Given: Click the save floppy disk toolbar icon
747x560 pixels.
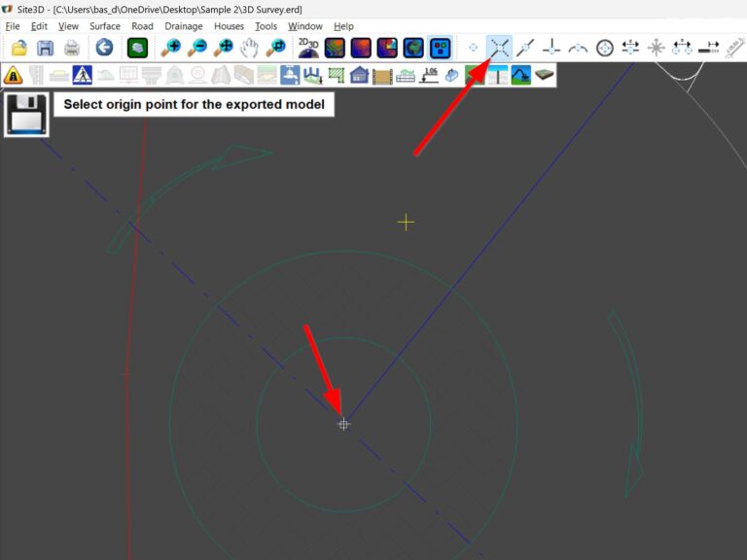Looking at the screenshot, I should (x=46, y=48).
